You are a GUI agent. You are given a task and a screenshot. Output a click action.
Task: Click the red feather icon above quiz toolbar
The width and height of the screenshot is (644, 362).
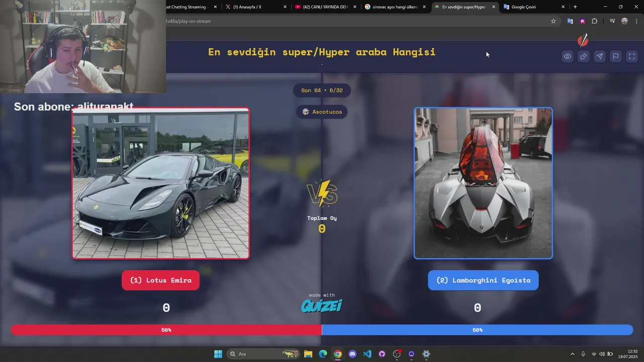pos(583,40)
